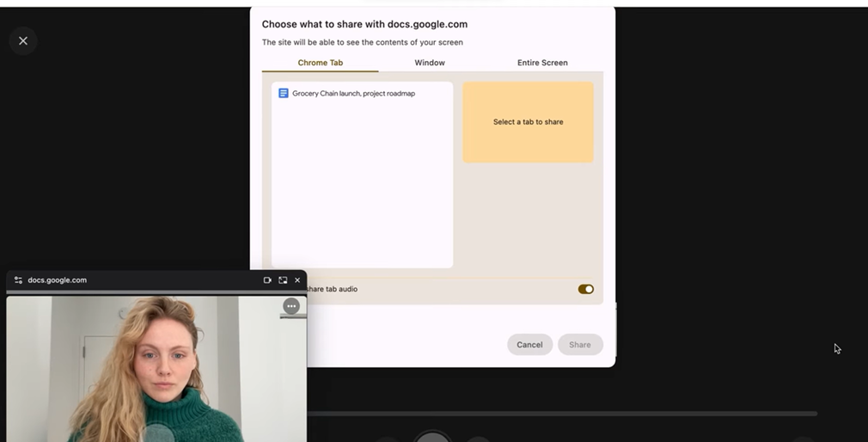
Task: Click the 'Select a tab to share' preview area
Action: tap(528, 122)
